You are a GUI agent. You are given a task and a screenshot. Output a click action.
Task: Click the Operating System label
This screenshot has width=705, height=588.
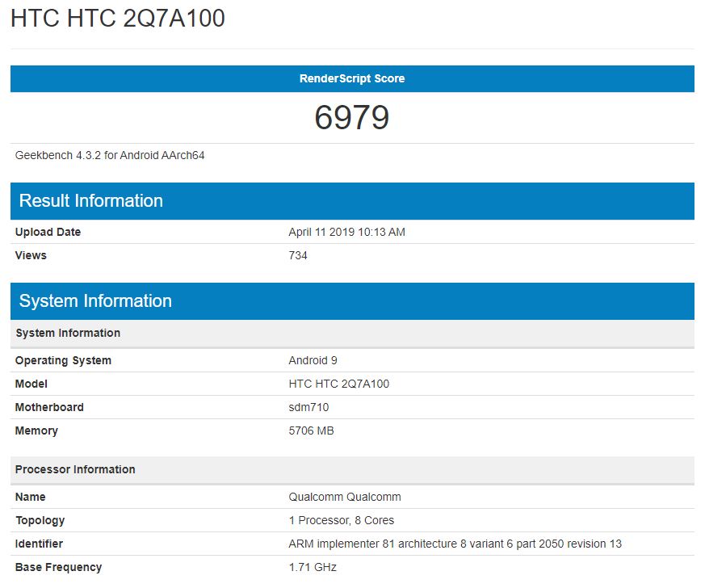[x=63, y=360]
